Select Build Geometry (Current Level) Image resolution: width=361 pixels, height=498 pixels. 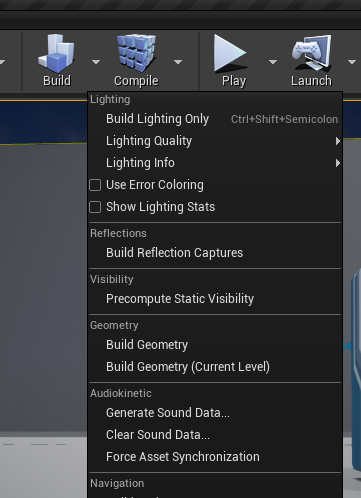[x=215, y=367]
